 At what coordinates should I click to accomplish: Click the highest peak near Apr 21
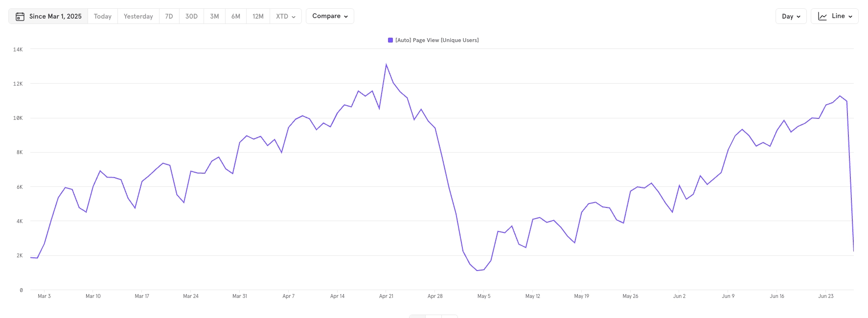click(386, 65)
